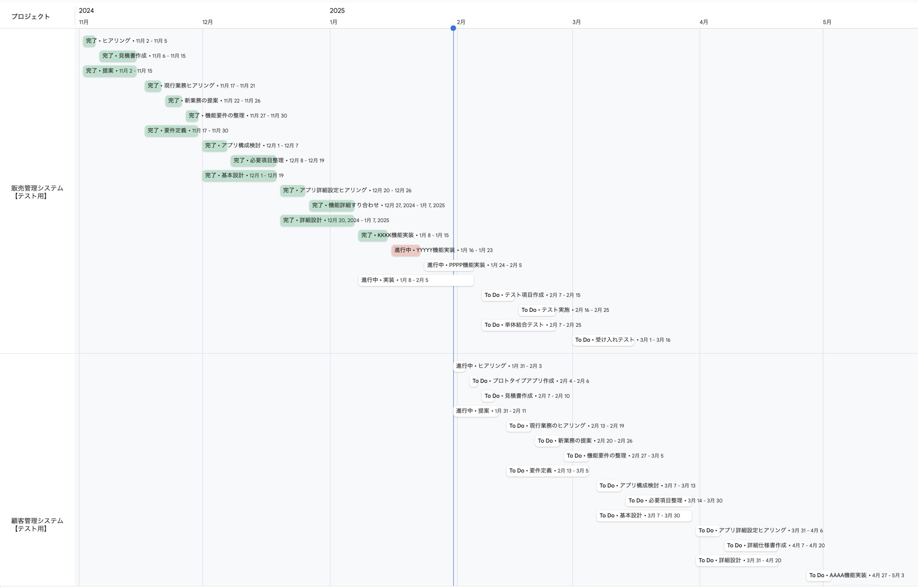The height and width of the screenshot is (588, 918).
Task: Open the To Do 受け入れテスト task
Action: click(604, 340)
